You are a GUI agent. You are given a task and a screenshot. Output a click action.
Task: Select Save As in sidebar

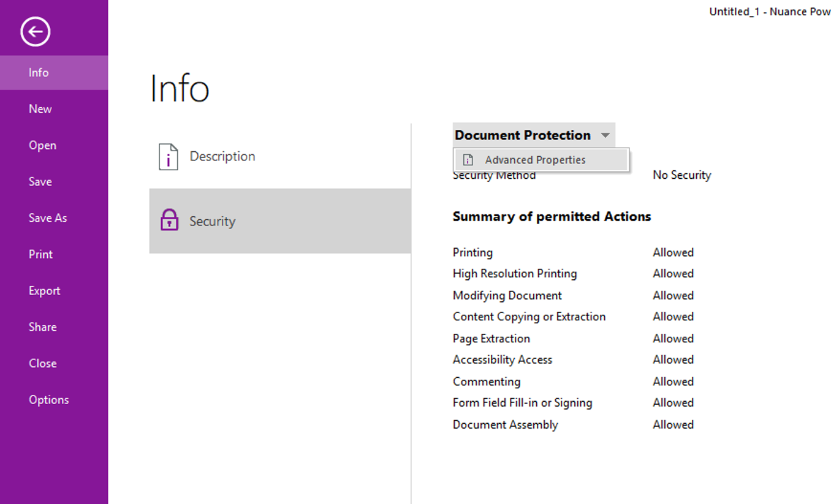click(x=48, y=218)
